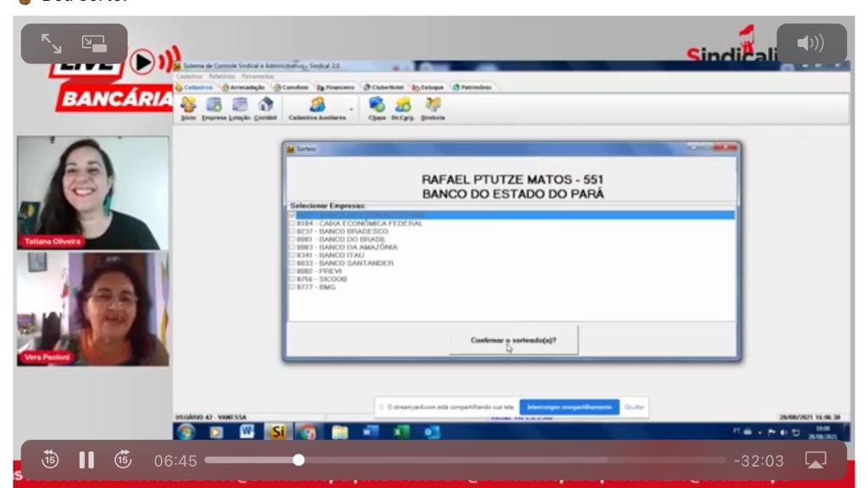
Task: Switch to the Cadastros tab
Action: pyautogui.click(x=195, y=87)
